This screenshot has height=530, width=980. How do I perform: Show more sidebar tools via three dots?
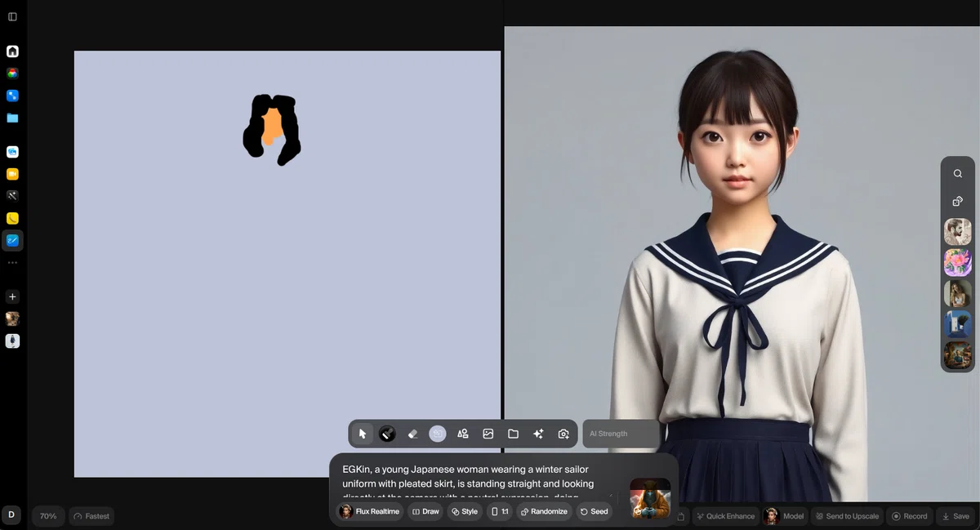tap(12, 263)
